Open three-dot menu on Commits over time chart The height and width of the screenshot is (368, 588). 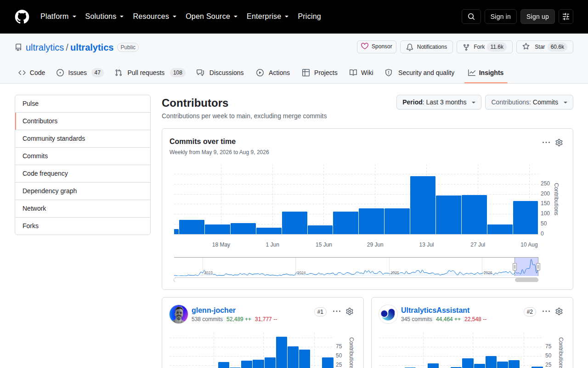546,143
